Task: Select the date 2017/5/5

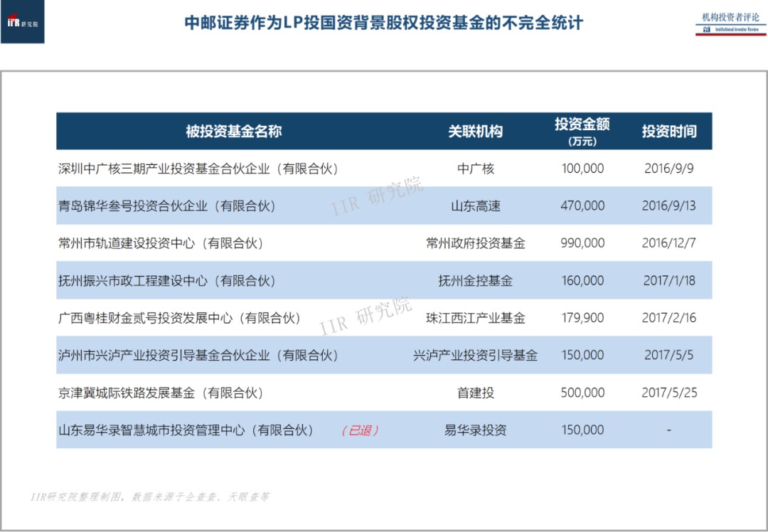Action: coord(669,355)
